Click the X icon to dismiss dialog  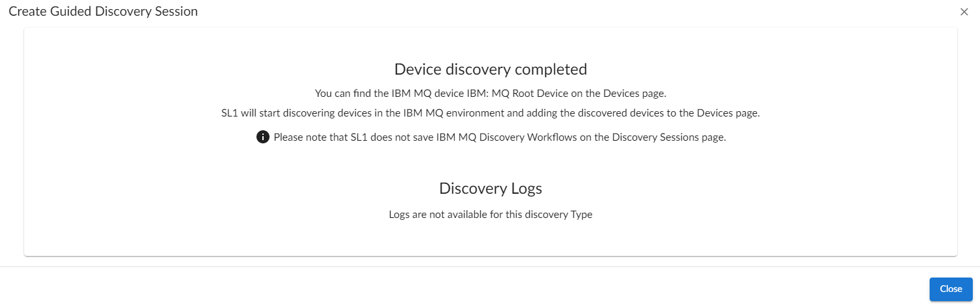[964, 12]
